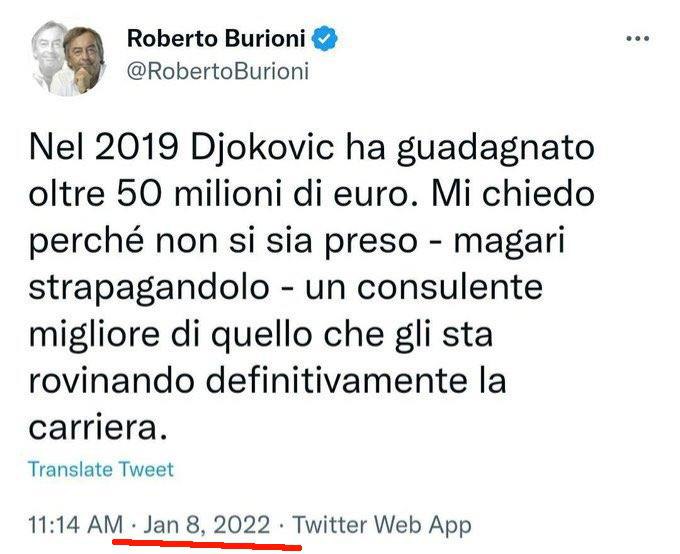Click the red underline beneath the date
Image resolution: width=680 pixels, height=554 pixels.
pos(207,544)
